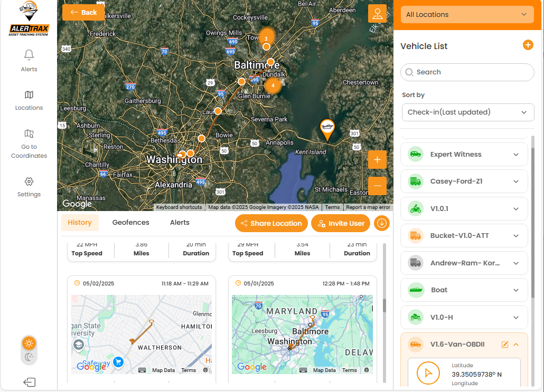The image size is (544, 392).
Task: Edit the V1.6-Van-OBDII vehicle with pencil icon
Action: point(504,345)
